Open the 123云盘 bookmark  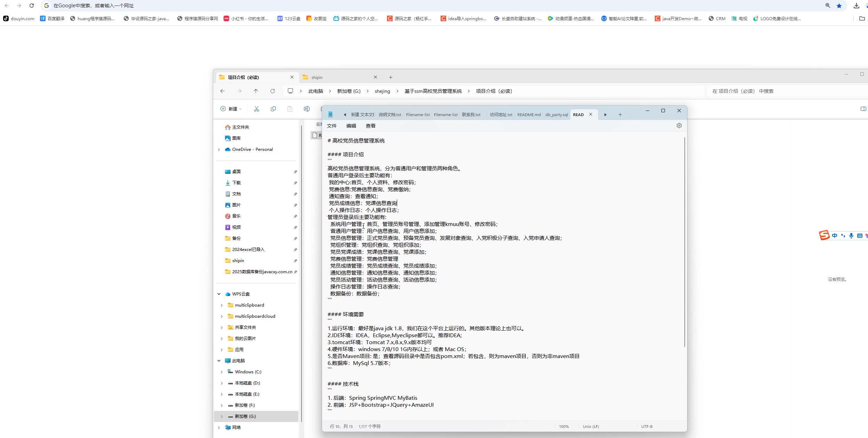[289, 18]
